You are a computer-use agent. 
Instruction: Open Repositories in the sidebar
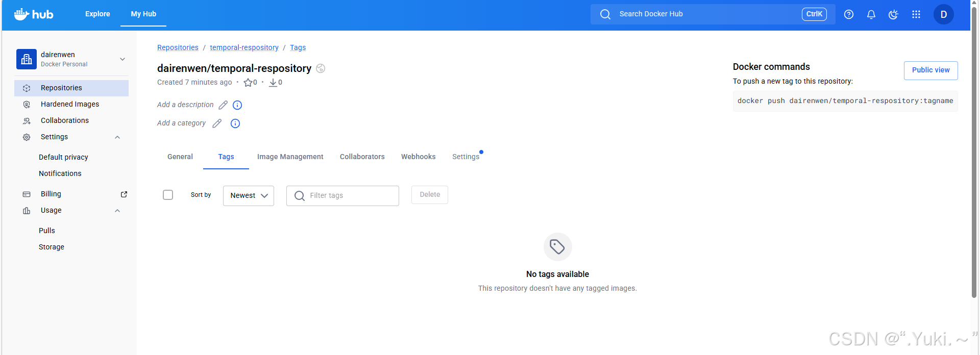[71, 88]
